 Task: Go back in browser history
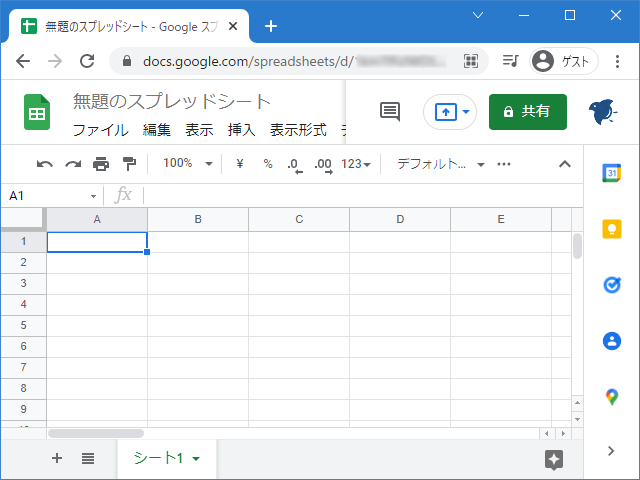coord(23,61)
